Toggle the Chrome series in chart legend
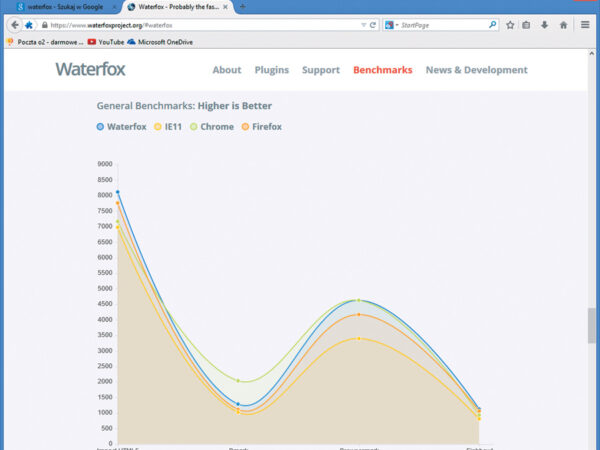 click(x=212, y=127)
